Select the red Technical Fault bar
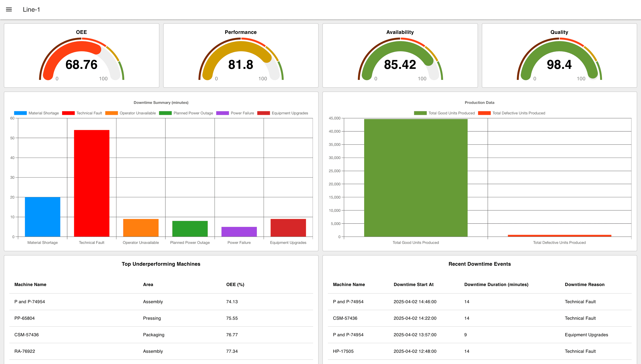Image resolution: width=641 pixels, height=364 pixels. 92,182
